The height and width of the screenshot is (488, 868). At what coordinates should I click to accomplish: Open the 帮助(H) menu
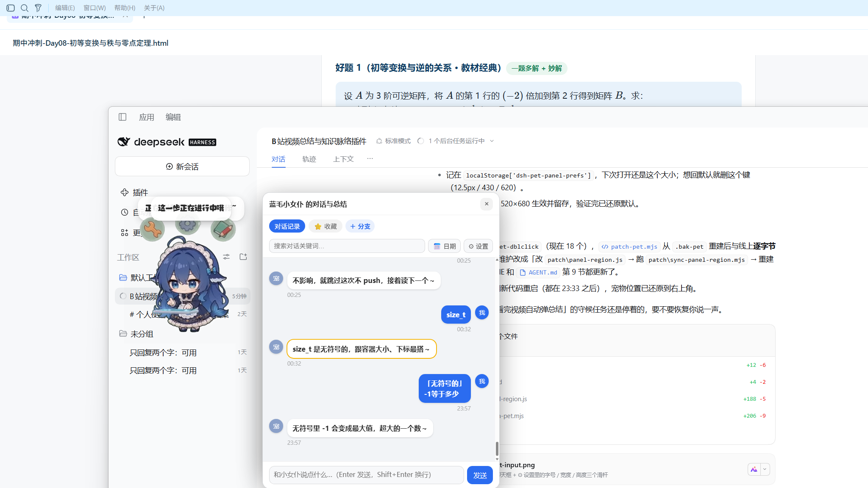[x=125, y=8]
